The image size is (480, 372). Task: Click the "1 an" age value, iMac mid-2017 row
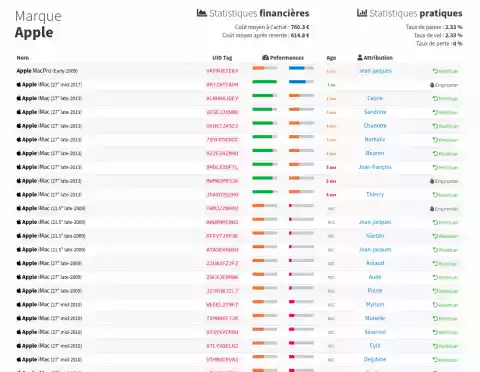click(331, 85)
